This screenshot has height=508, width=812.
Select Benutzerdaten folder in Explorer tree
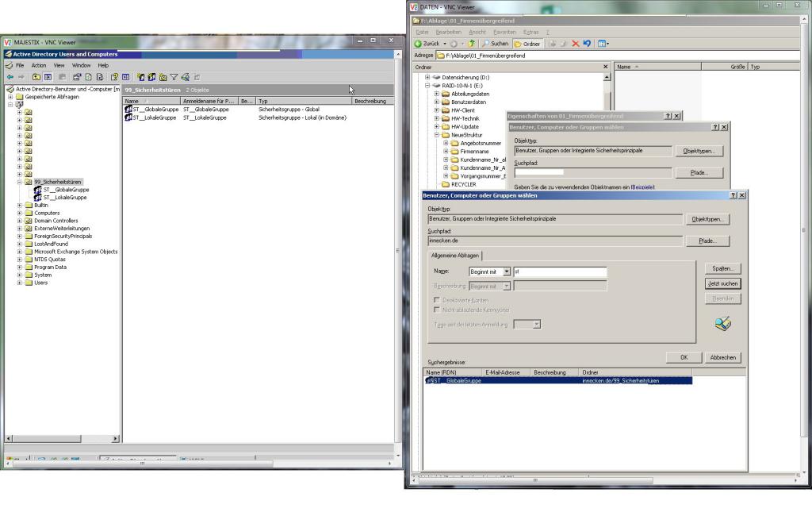468,102
